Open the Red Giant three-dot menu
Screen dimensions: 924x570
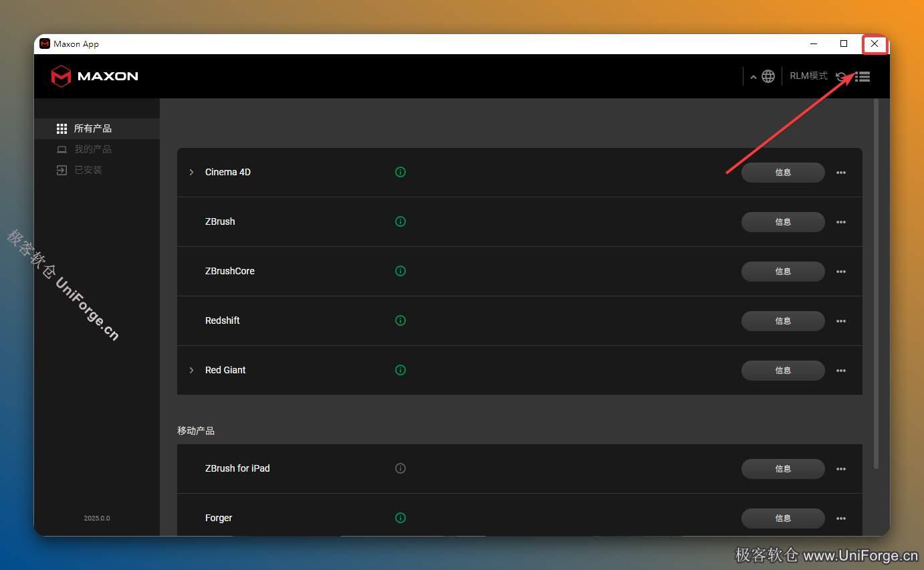coord(841,371)
